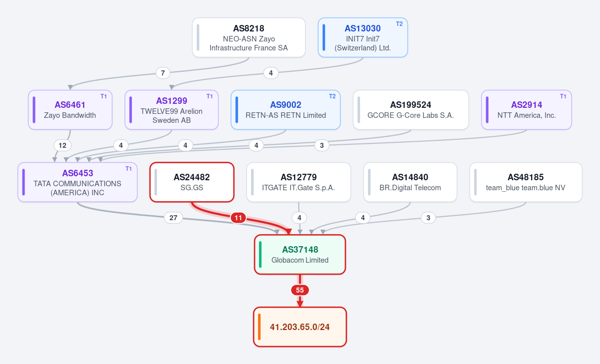Open the AS1299 TWELVE99 Arelion node
Screen dimensions: 600x364
click(x=171, y=110)
